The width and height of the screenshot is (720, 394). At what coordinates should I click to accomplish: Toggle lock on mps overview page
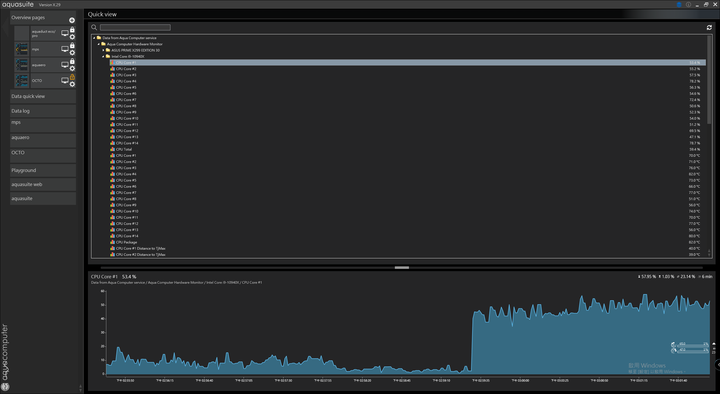[x=72, y=45]
